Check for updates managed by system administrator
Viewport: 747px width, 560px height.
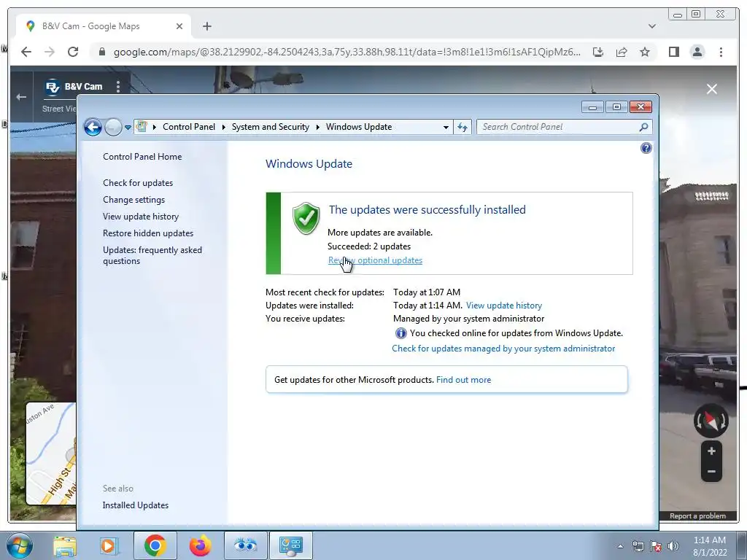(503, 349)
